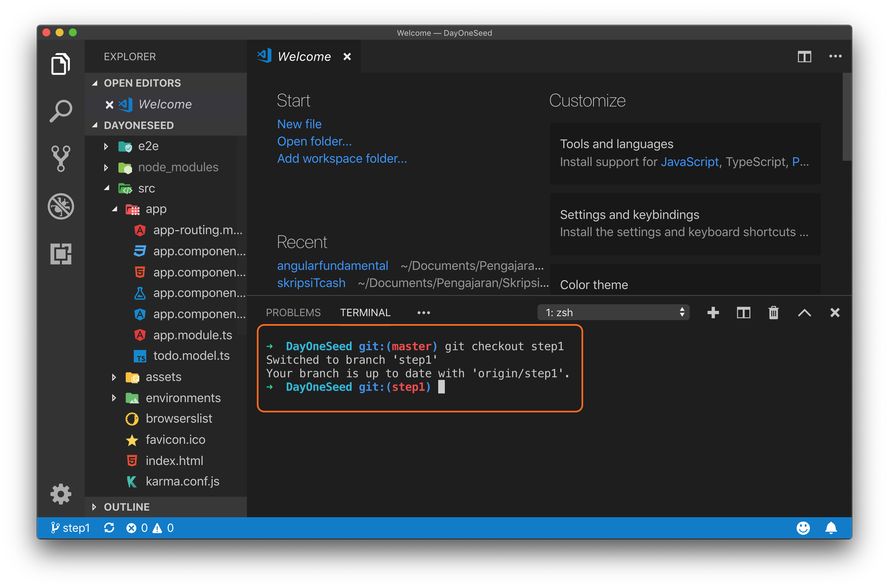Split the editor with the top-right icon
The height and width of the screenshot is (588, 889).
(804, 57)
